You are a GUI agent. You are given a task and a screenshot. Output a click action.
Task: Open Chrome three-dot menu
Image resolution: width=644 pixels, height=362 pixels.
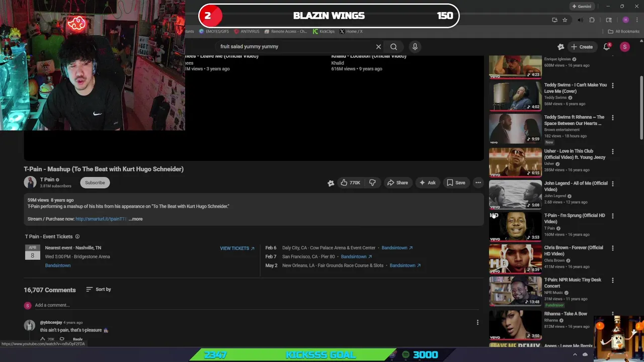click(x=636, y=20)
